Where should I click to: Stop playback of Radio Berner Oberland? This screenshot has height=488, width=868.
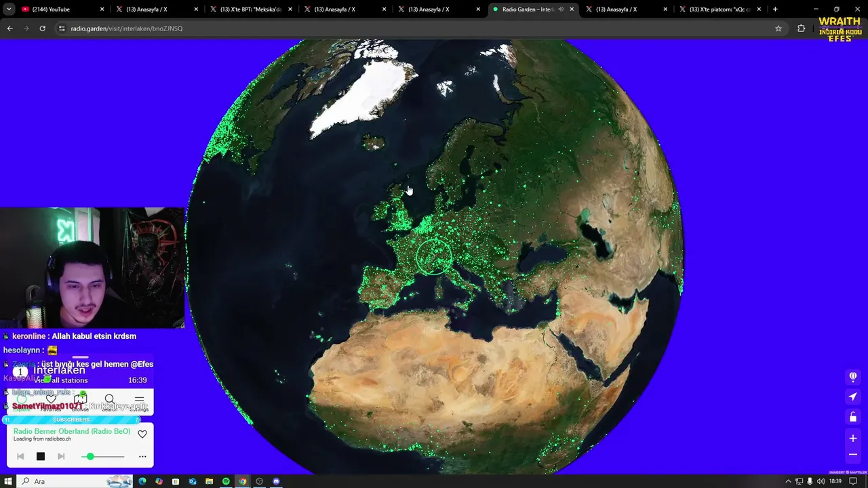(x=41, y=457)
